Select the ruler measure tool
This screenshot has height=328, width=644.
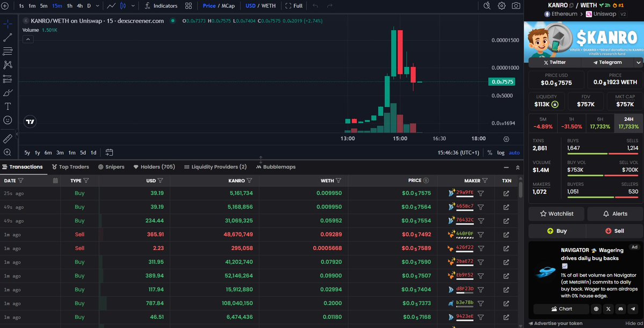[8, 139]
